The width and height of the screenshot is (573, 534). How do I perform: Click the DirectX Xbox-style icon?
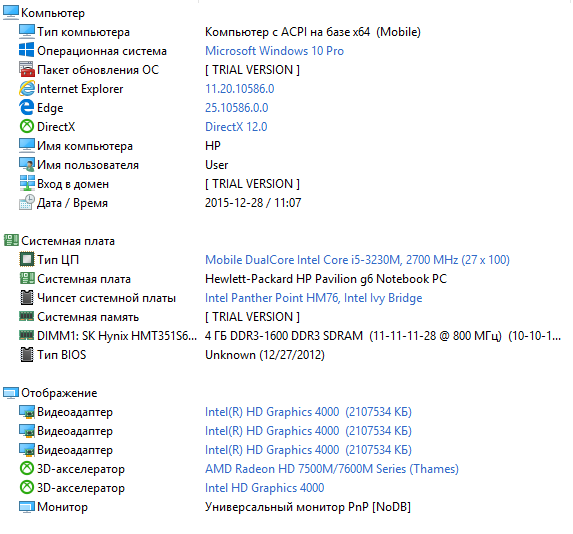click(27, 126)
